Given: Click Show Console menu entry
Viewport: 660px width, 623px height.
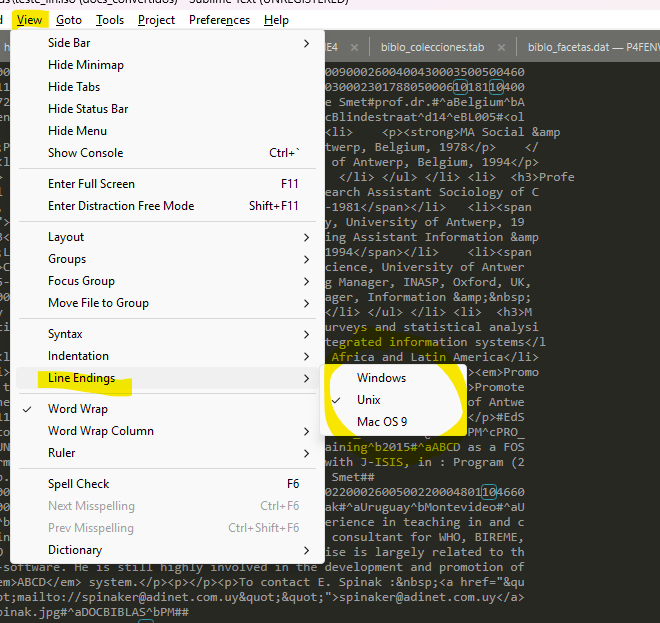Looking at the screenshot, I should [x=85, y=153].
